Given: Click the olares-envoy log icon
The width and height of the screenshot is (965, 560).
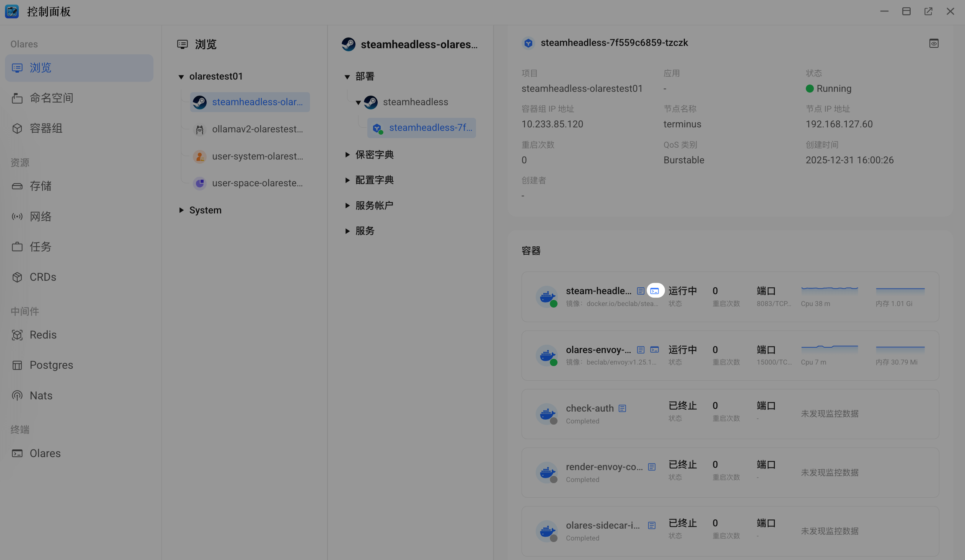Looking at the screenshot, I should point(640,350).
